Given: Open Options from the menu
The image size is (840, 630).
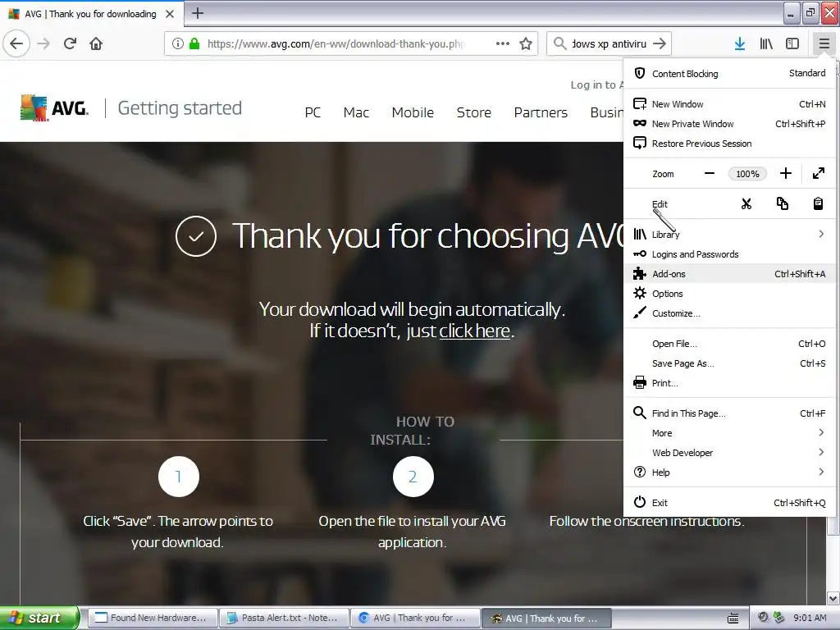Looking at the screenshot, I should click(x=729, y=294).
